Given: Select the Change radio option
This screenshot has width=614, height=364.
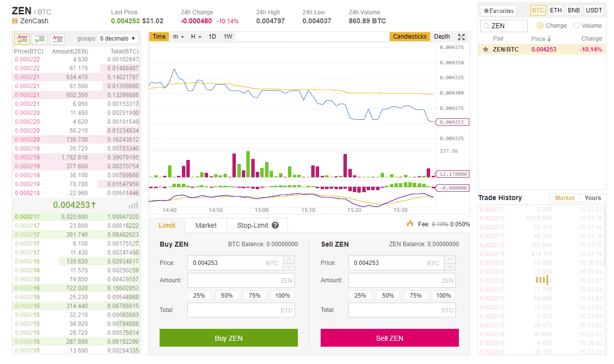Looking at the screenshot, I should (541, 26).
